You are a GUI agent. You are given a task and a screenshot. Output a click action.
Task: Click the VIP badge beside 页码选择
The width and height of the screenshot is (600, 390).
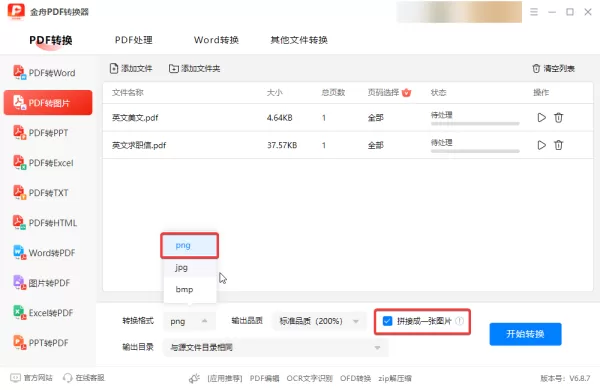406,92
